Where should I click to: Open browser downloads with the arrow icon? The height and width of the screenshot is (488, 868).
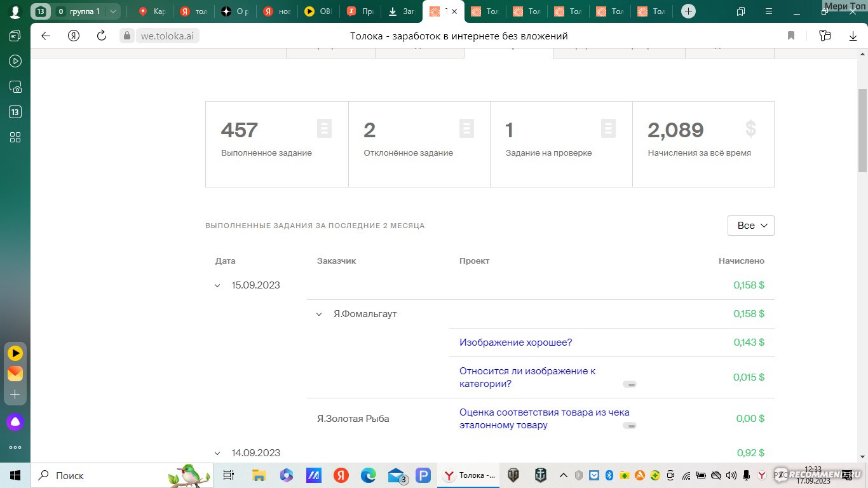[x=853, y=36]
